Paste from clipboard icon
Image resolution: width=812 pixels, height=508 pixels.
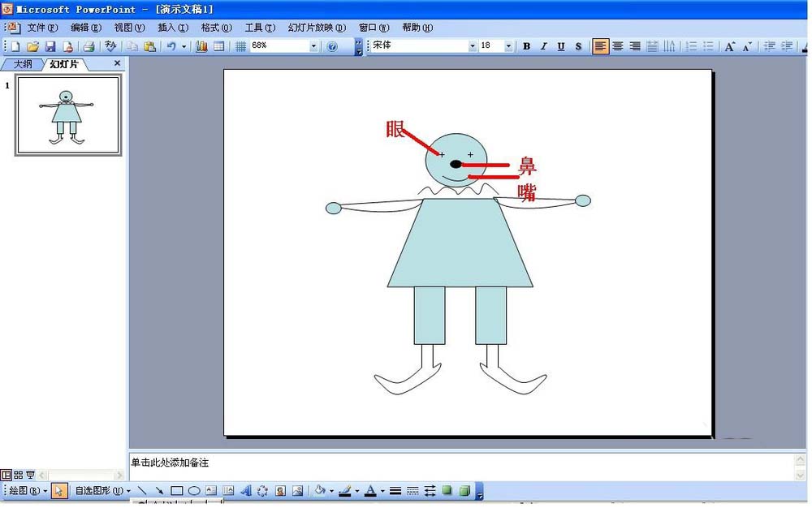(150, 46)
